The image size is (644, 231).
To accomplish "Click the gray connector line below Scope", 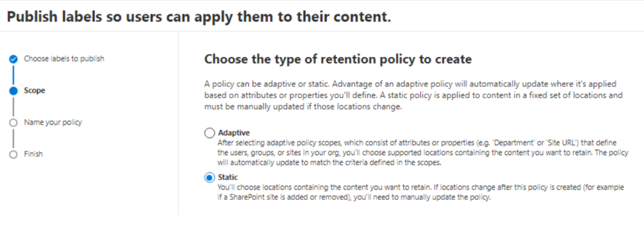I will point(14,106).
